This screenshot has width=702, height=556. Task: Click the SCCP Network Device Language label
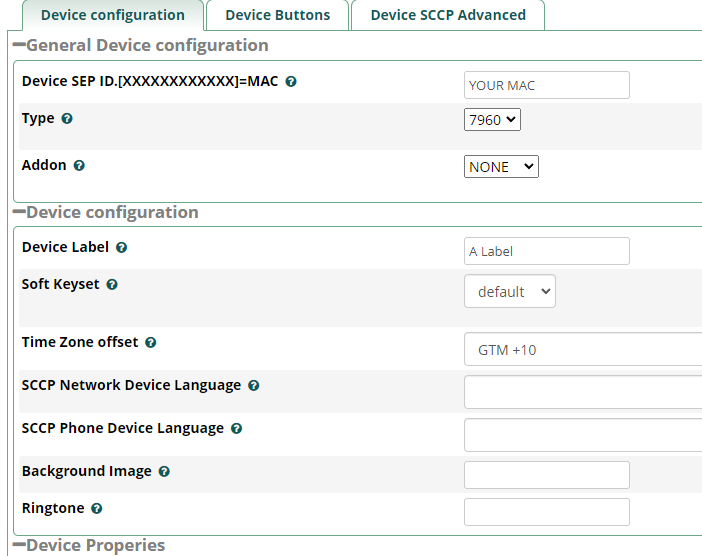pos(131,385)
